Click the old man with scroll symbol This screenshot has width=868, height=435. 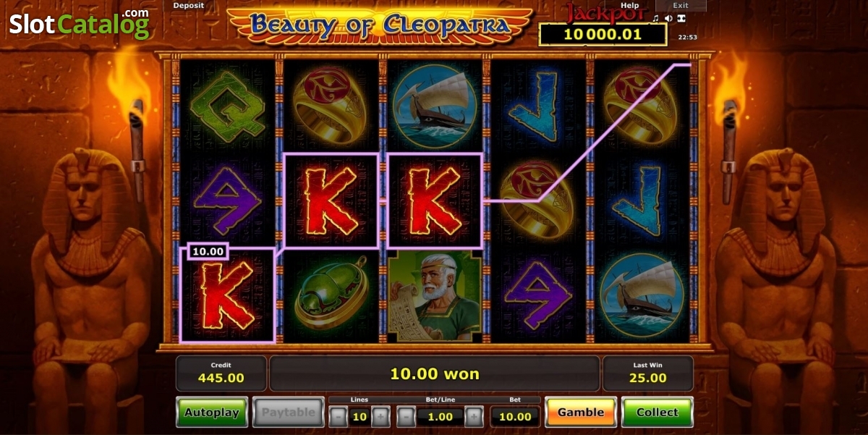pos(435,297)
